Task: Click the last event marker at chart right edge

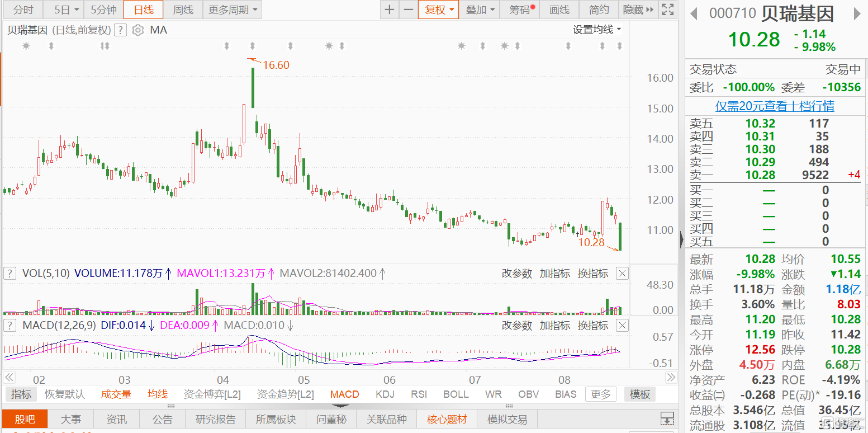Action: [619, 46]
